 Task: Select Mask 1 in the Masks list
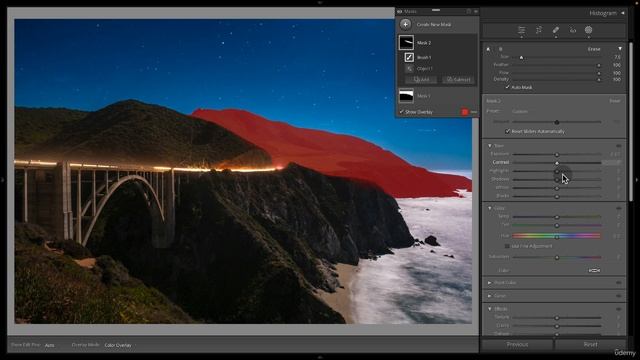(x=437, y=96)
